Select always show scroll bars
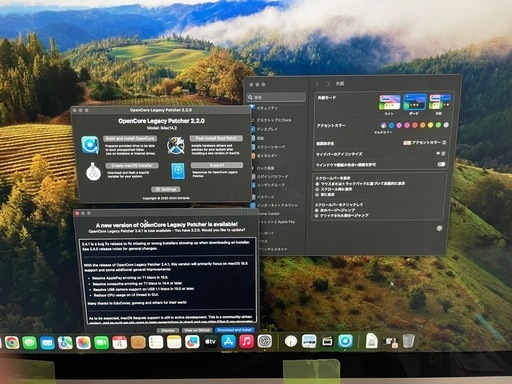 [317, 194]
